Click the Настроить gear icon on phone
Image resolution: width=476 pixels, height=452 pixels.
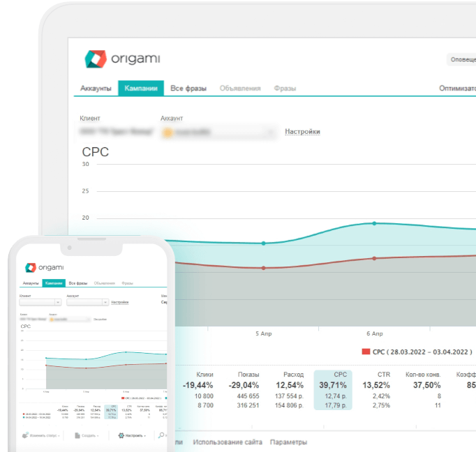(121, 435)
